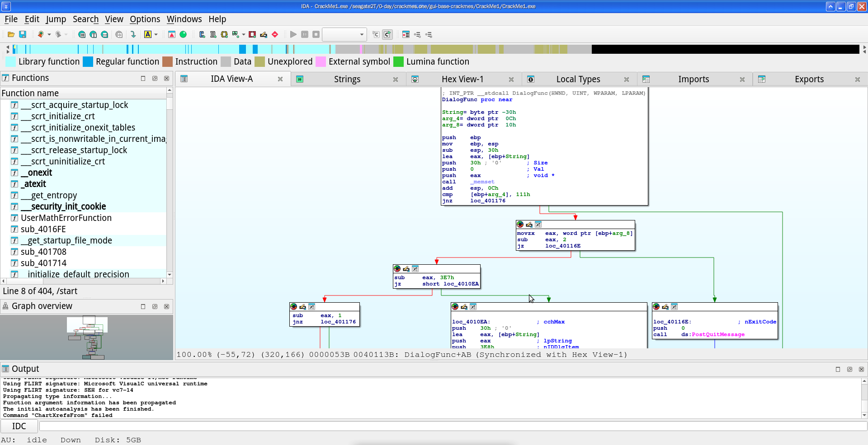Viewport: 868px width, 445px height.
Task: Click the pause process button
Action: pos(305,34)
